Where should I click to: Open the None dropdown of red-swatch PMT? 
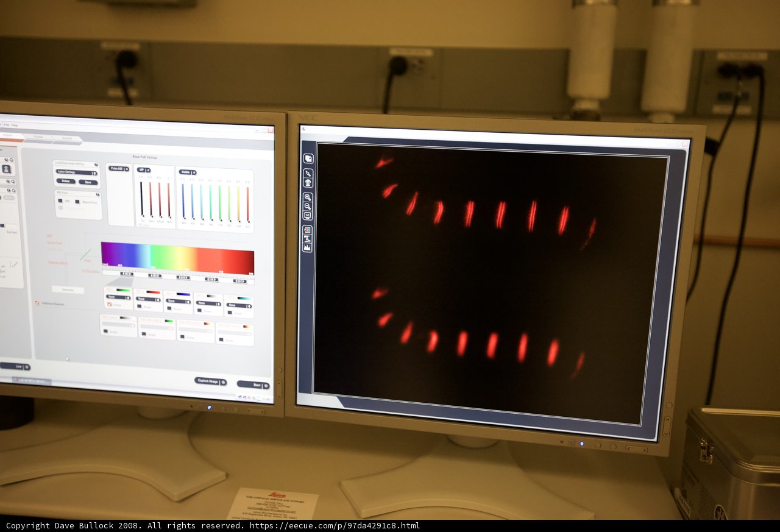tap(148, 299)
